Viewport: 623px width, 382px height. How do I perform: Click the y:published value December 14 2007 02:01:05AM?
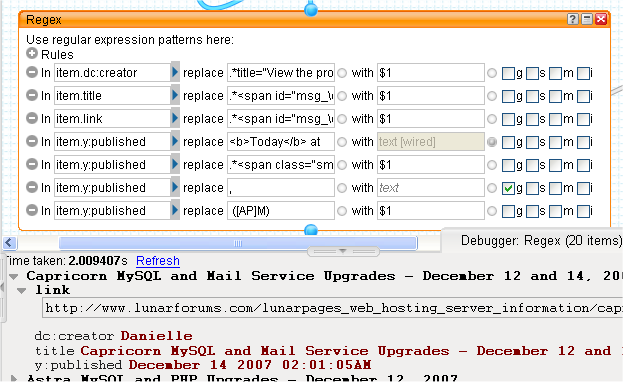click(250, 365)
